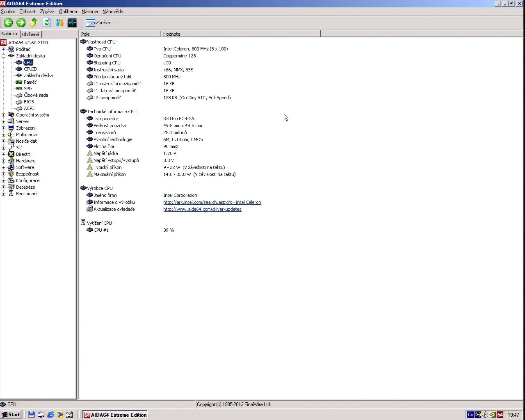Open the Zobrazit menu
The image size is (525, 420).
pos(27,11)
